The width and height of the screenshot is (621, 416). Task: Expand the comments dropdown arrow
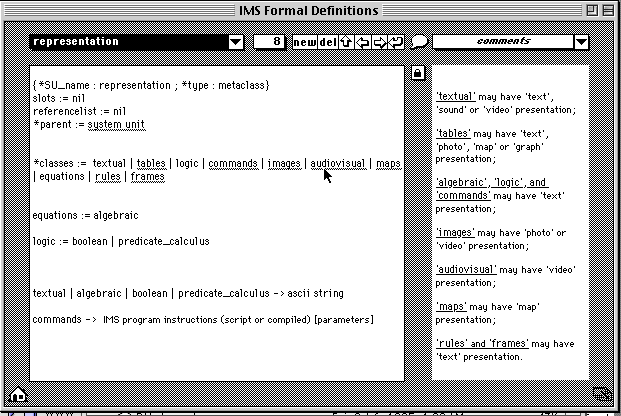click(x=582, y=42)
